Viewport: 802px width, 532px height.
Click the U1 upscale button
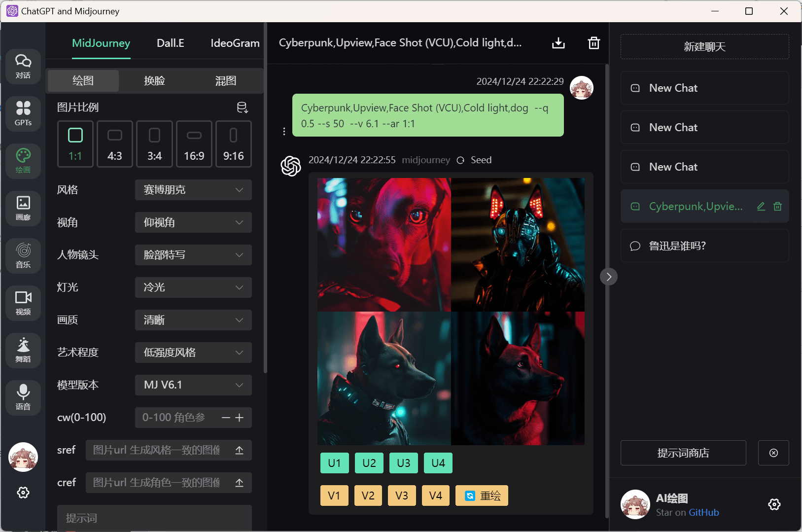(334, 463)
